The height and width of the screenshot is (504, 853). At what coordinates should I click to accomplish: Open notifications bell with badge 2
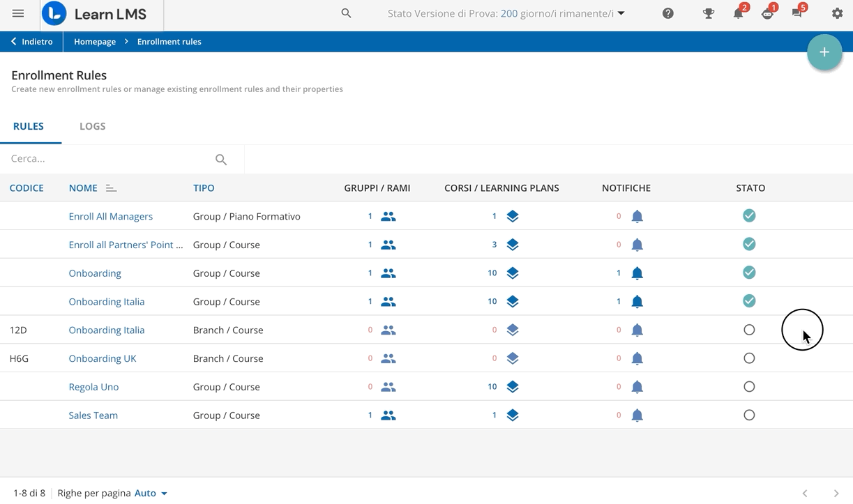738,13
